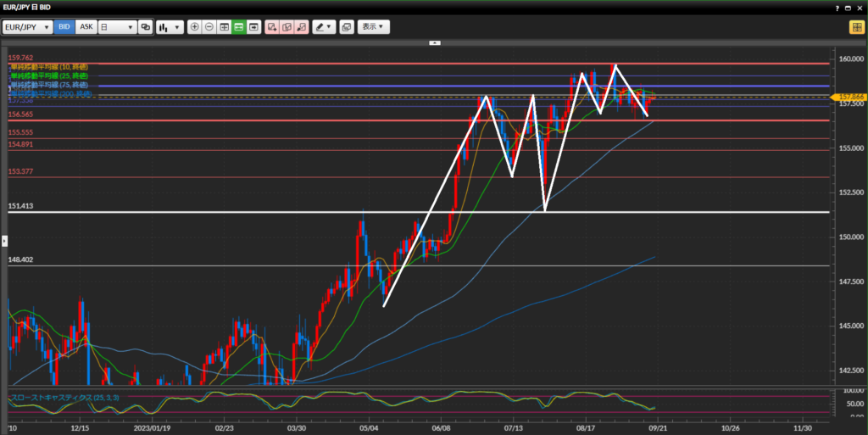This screenshot has width=868, height=435.
Task: Click the first pink order-entry icon
Action: pyautogui.click(x=272, y=27)
